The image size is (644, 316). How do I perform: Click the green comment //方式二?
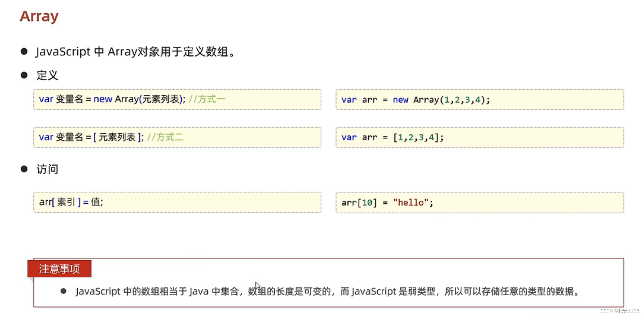165,137
